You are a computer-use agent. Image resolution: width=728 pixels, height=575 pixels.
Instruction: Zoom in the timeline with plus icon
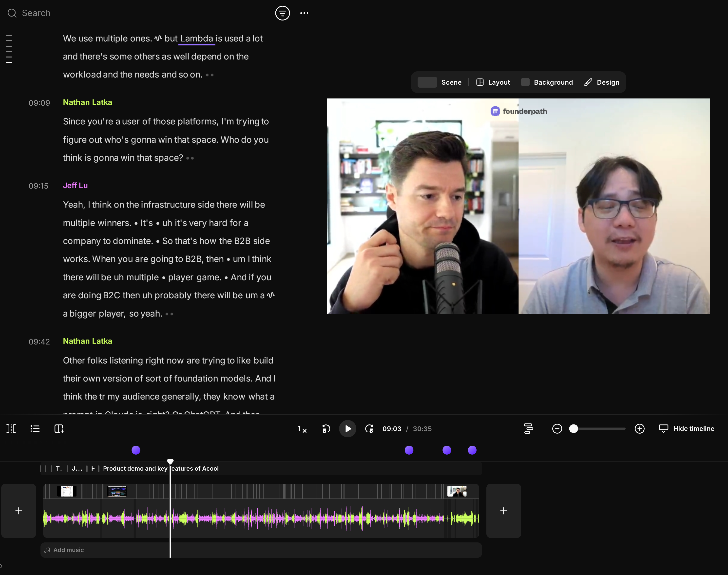coord(639,429)
